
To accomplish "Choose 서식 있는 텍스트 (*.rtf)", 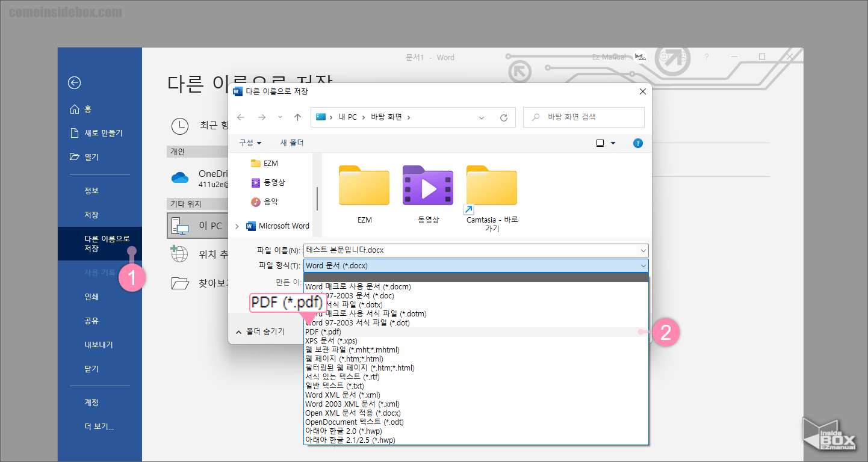I will [x=476, y=377].
